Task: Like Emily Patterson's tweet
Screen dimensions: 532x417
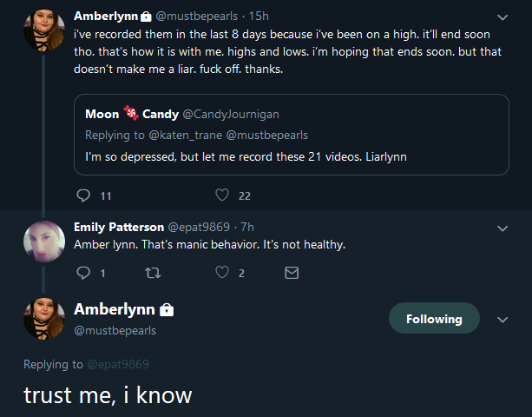Action: coord(222,272)
